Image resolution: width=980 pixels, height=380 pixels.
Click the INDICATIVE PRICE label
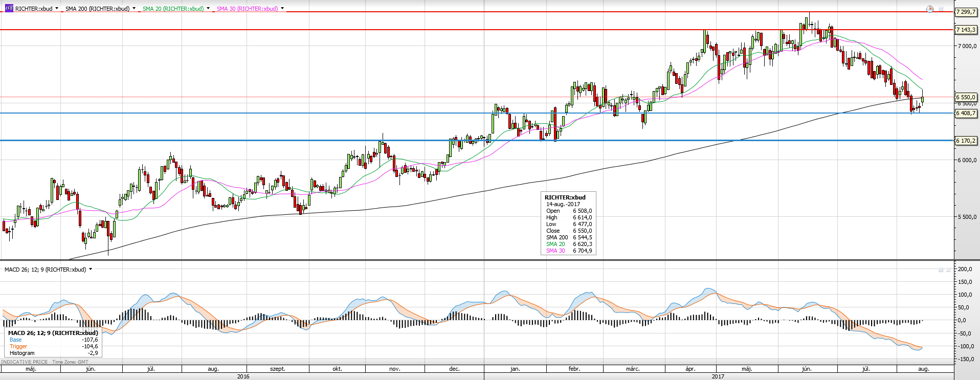[x=24, y=362]
